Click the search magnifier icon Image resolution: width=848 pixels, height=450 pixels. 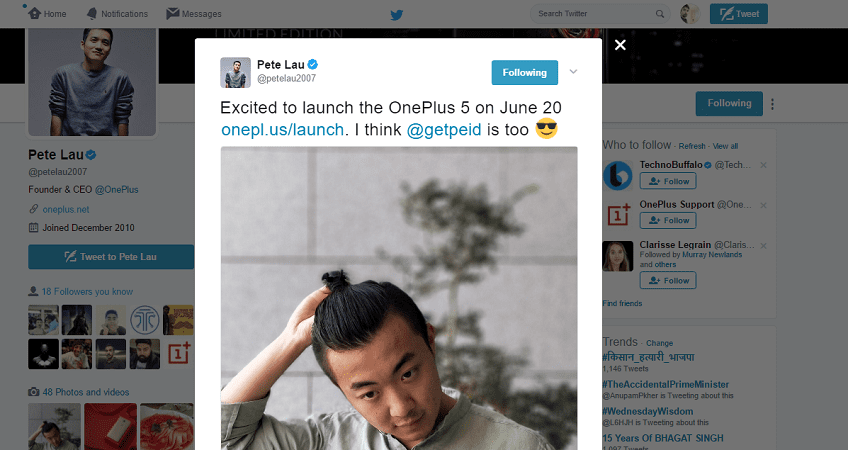(x=660, y=14)
